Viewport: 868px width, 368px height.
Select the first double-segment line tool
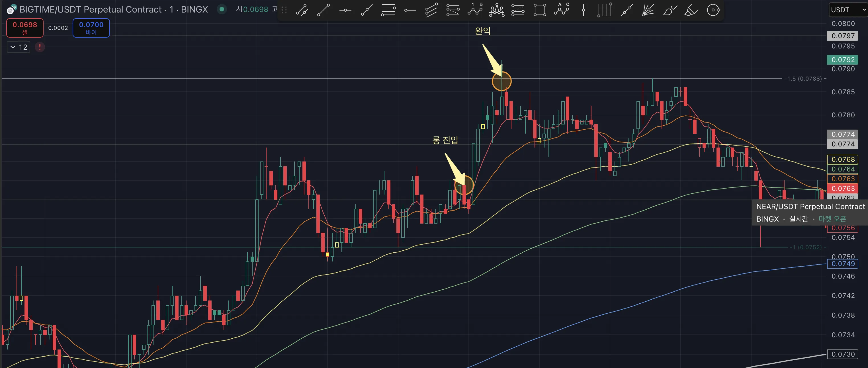(x=302, y=10)
